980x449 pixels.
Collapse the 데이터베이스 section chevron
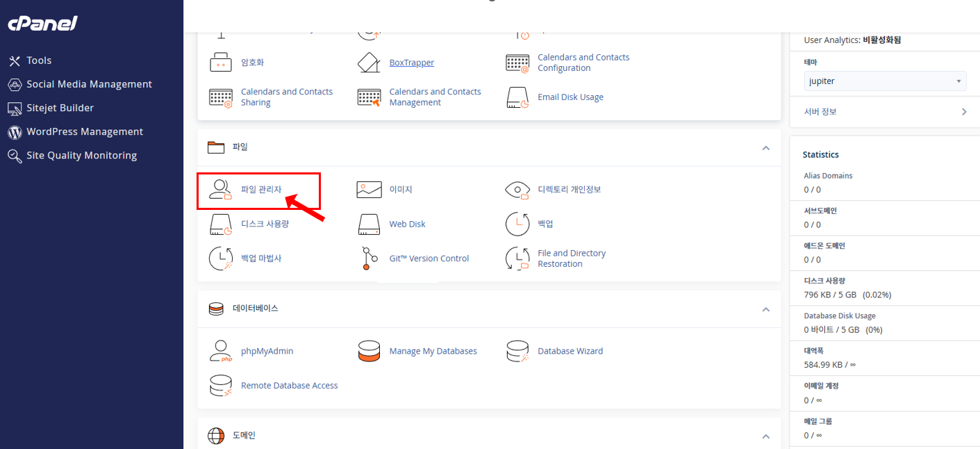[765, 309]
